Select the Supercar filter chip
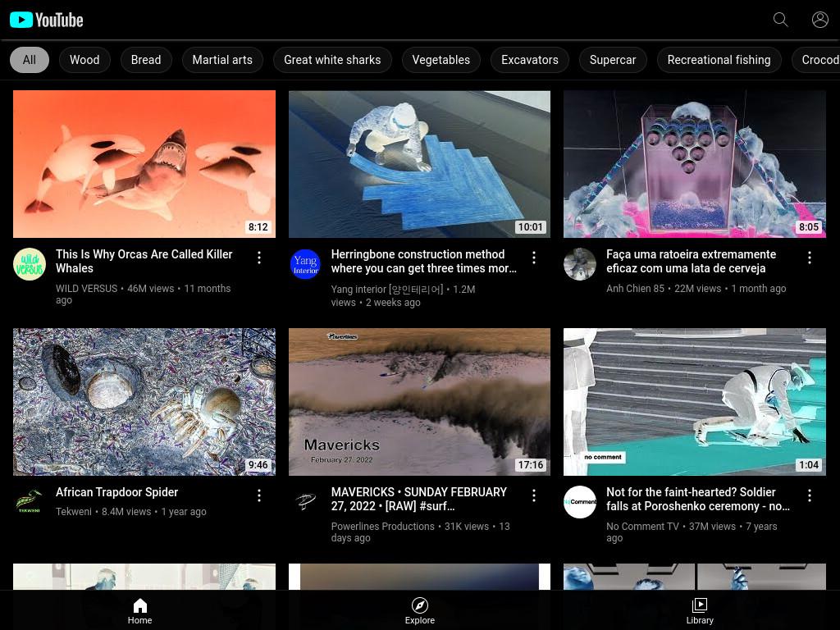The width and height of the screenshot is (840, 630). point(613,60)
